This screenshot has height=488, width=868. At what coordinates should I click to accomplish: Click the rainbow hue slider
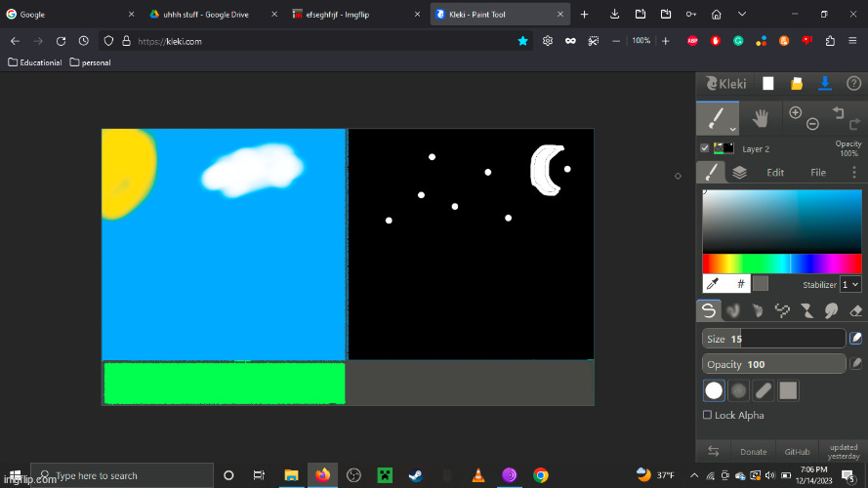tap(782, 264)
